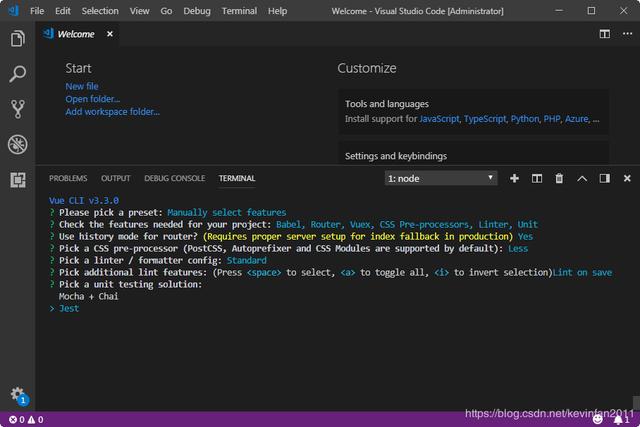Image resolution: width=640 pixels, height=427 pixels.
Task: Open the Extensions view in activity bar
Action: (x=18, y=180)
